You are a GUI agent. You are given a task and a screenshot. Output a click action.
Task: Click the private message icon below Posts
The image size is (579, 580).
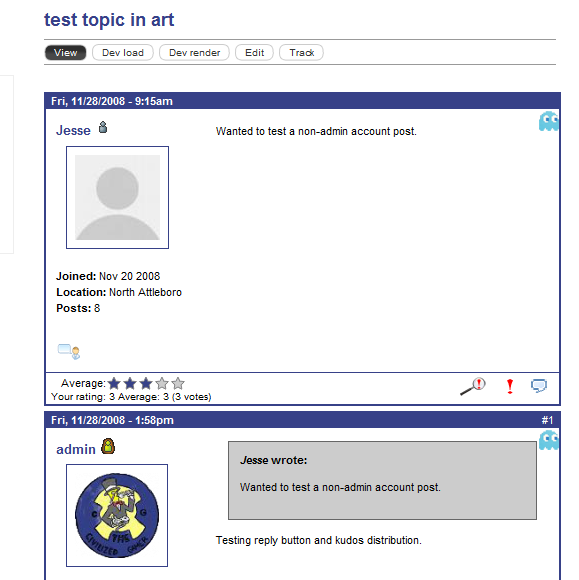(69, 351)
